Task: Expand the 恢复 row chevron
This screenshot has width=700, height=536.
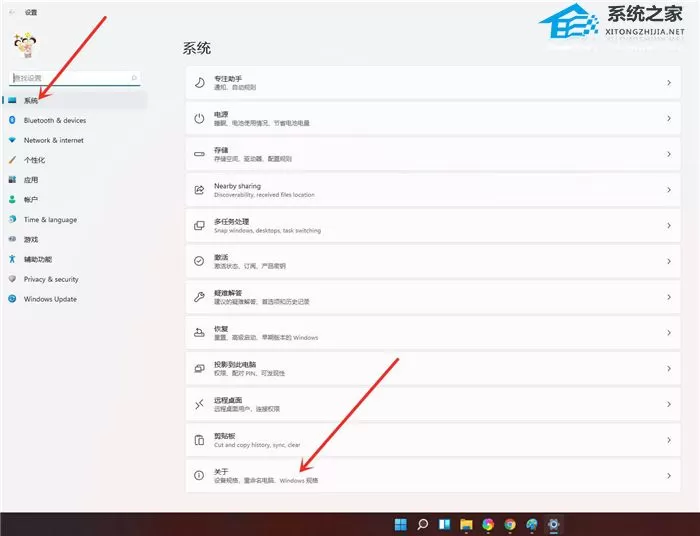Action: click(x=669, y=333)
